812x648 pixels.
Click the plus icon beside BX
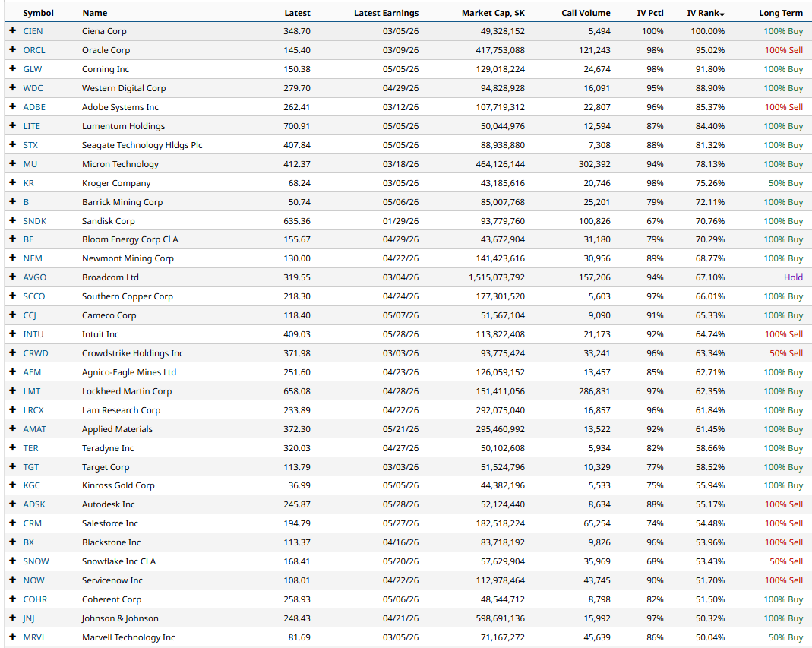pos(13,542)
